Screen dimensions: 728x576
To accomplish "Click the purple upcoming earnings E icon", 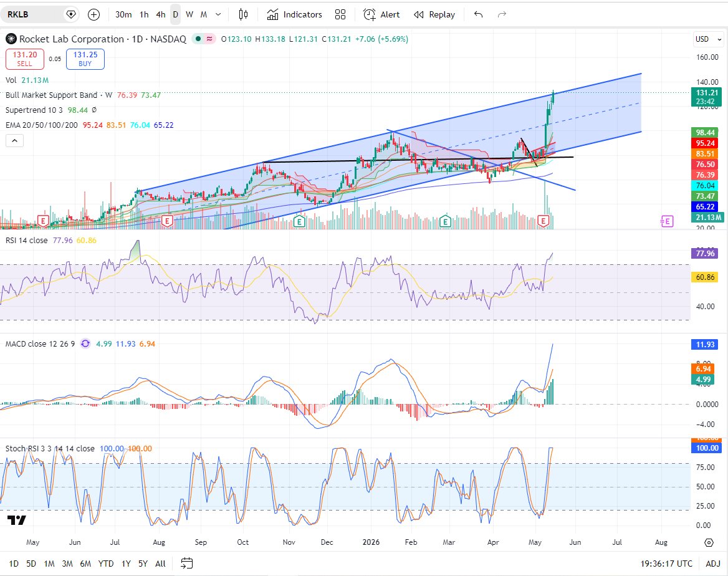I will 667,221.
